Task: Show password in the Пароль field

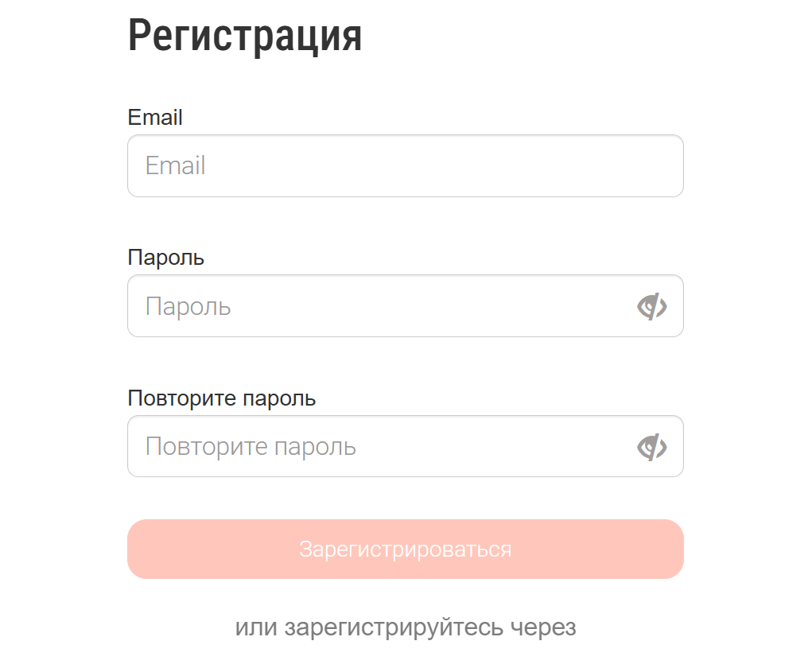Action: pos(651,306)
